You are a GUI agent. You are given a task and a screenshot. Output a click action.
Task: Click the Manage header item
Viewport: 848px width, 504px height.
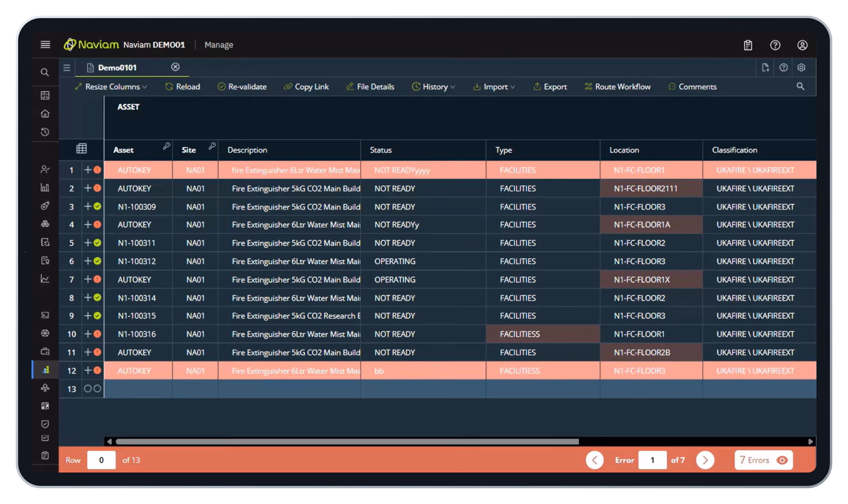tap(219, 45)
